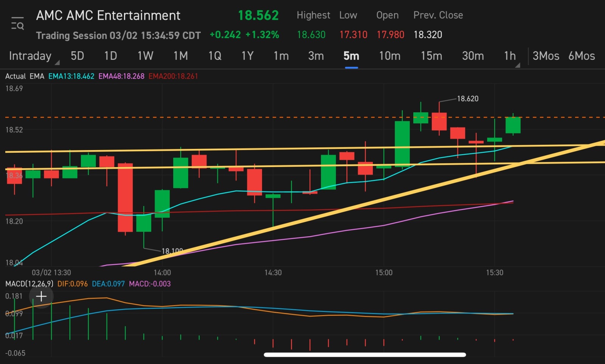Tap the Prev. Close value 18.320
This screenshot has width=605, height=364.
(x=428, y=35)
